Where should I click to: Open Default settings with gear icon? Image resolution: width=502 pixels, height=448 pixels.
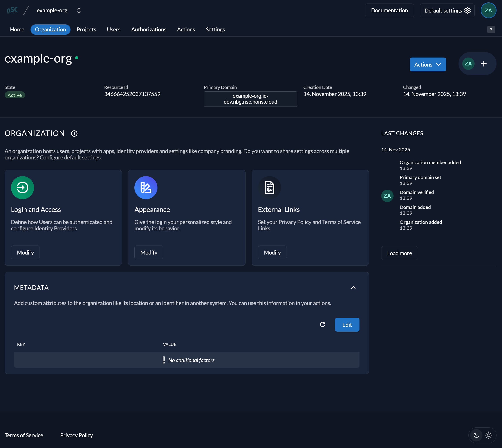click(447, 10)
